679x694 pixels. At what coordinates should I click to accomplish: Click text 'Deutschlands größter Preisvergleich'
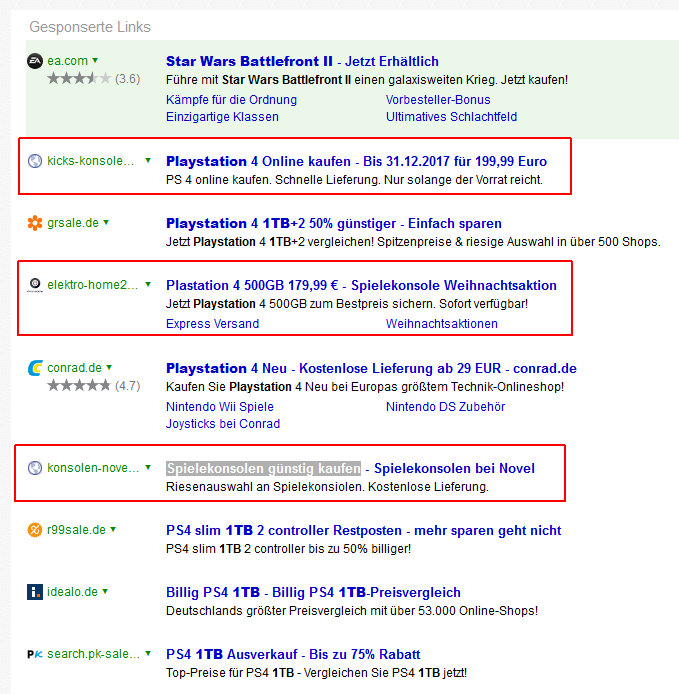(266, 611)
